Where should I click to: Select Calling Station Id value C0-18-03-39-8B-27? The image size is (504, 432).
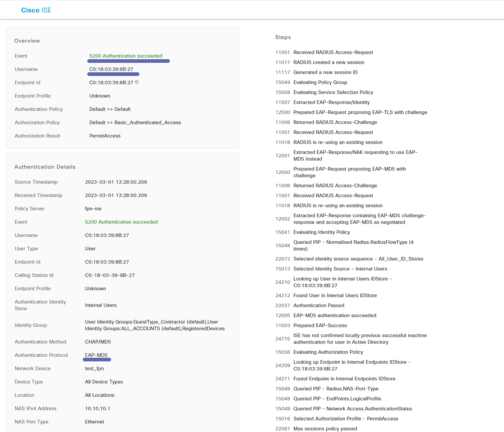coord(110,275)
